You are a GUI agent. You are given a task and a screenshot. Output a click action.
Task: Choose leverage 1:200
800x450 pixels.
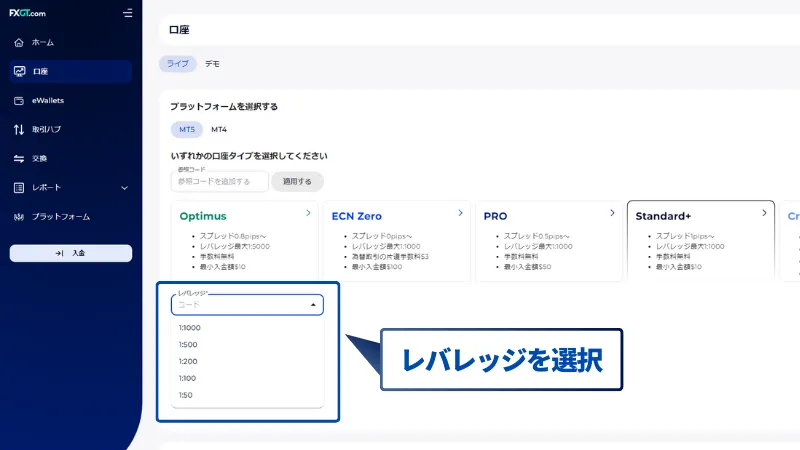point(247,362)
